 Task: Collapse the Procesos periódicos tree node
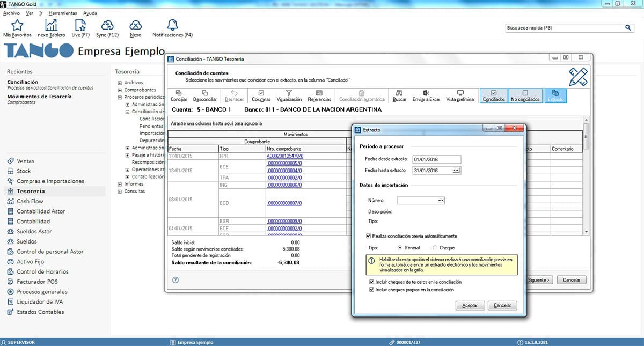click(120, 98)
